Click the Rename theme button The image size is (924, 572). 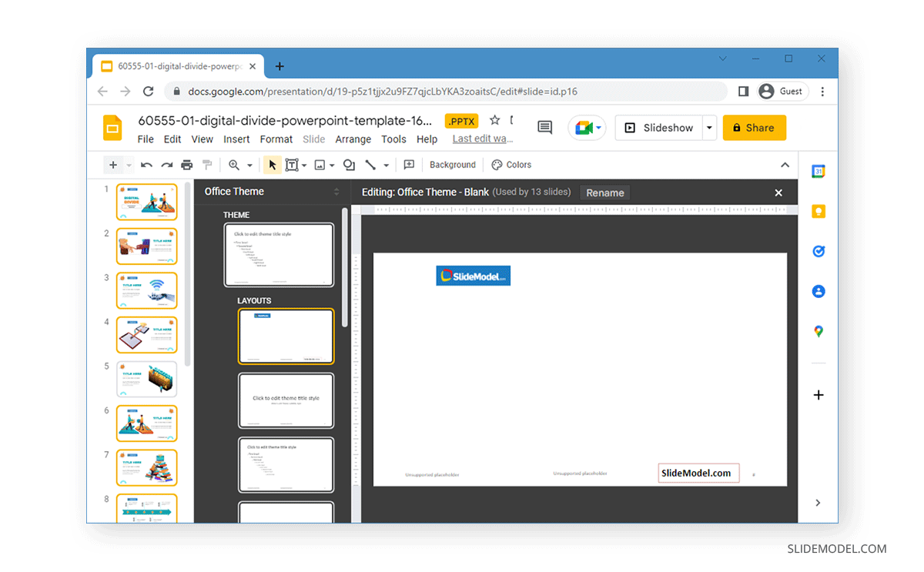coord(604,192)
